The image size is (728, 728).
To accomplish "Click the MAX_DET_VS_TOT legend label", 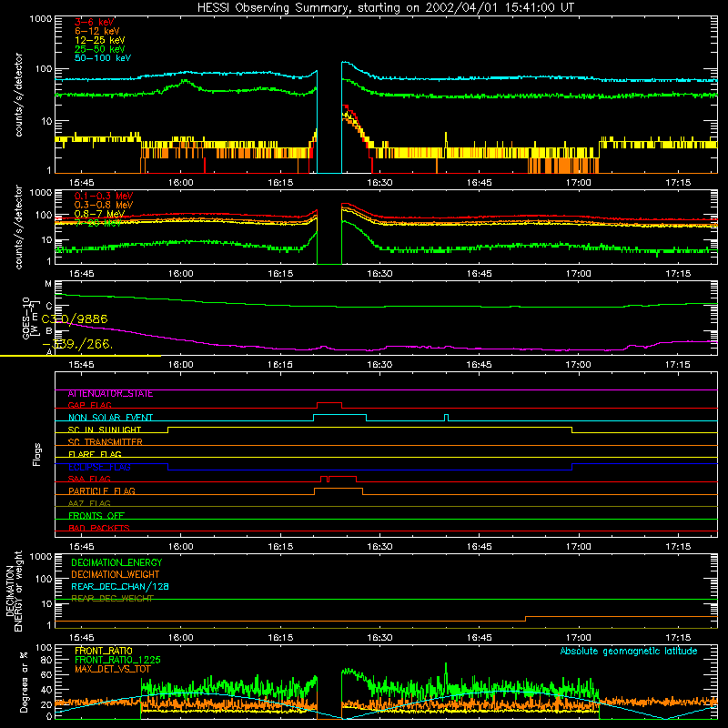I will point(113,669).
